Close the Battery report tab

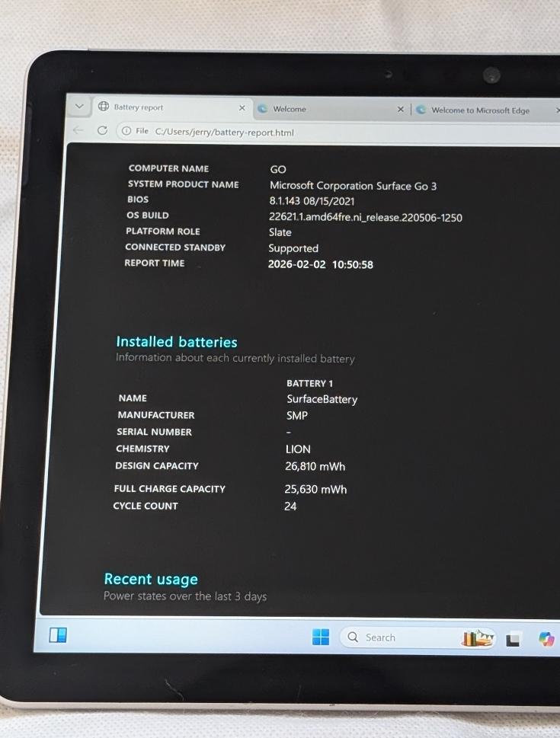(x=242, y=108)
